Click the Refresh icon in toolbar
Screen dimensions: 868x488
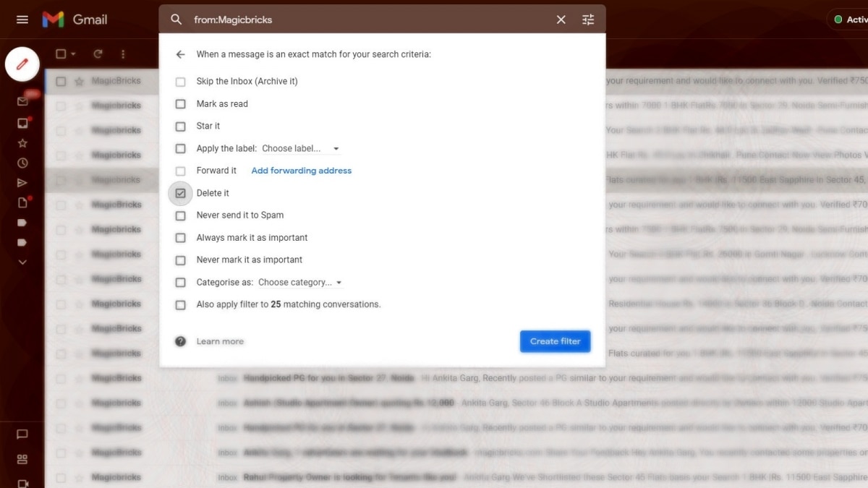(x=98, y=54)
